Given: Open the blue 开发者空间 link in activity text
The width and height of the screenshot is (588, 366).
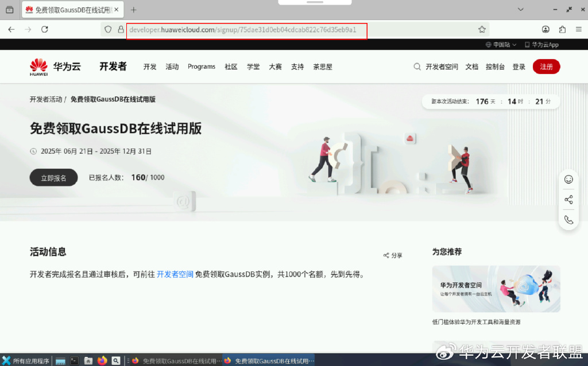Looking at the screenshot, I should click(x=175, y=274).
